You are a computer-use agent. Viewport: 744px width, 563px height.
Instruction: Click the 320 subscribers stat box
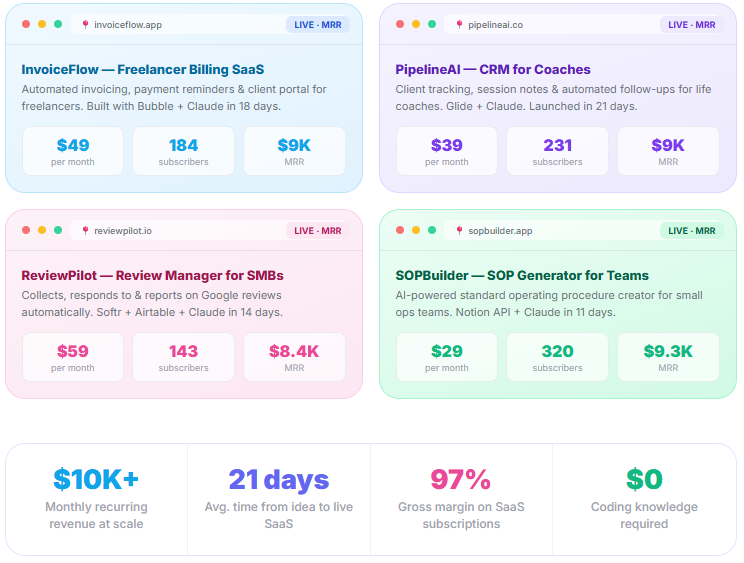pos(558,357)
